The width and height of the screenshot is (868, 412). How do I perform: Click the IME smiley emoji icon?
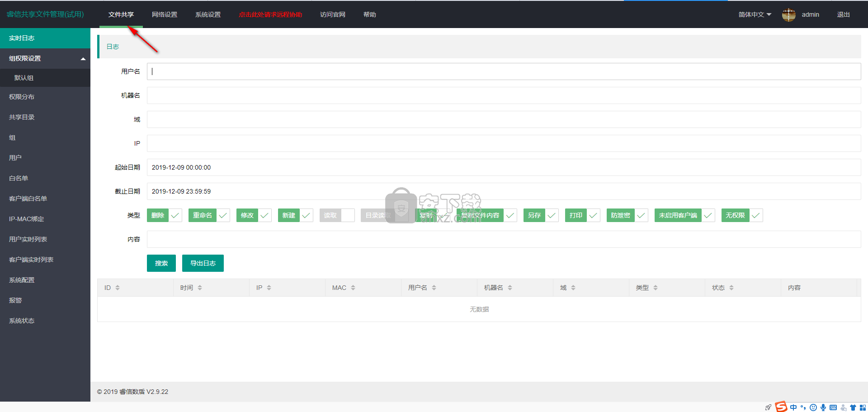813,407
